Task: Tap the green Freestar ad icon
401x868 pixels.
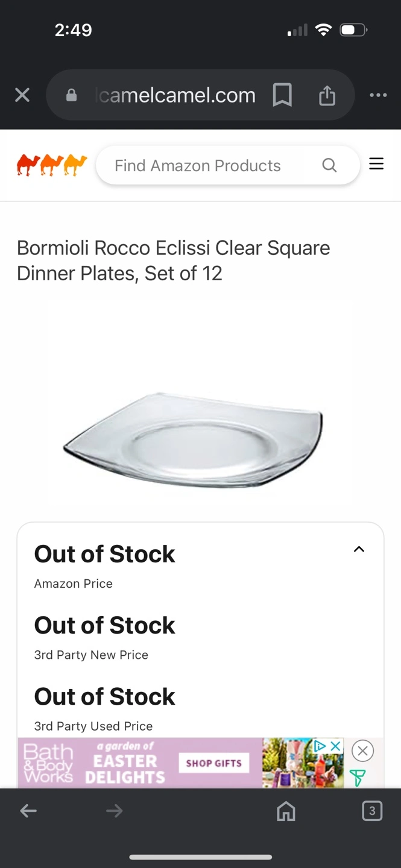Action: (358, 778)
